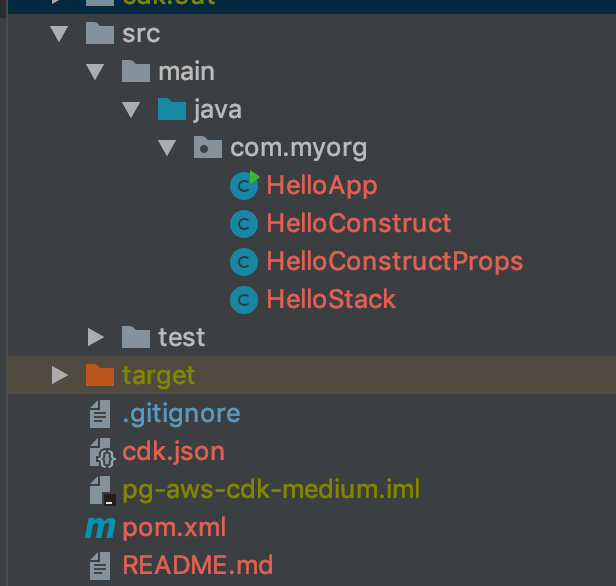Image resolution: width=616 pixels, height=586 pixels.
Task: Expand the test folder arrow
Action: click(x=95, y=337)
